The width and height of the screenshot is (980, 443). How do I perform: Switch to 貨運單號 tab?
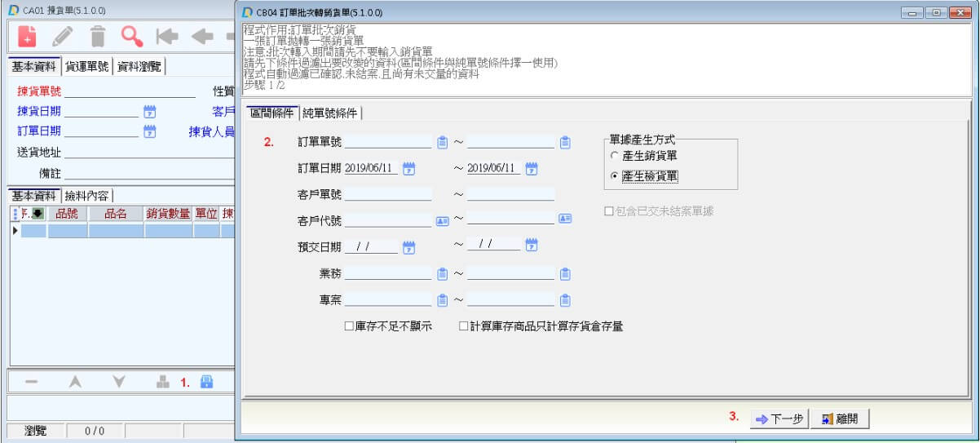pos(87,67)
